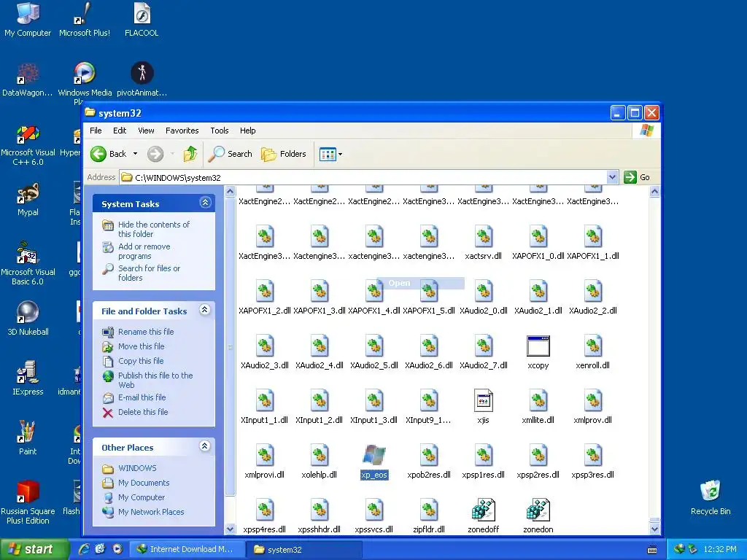
Task: Click file list scrollbar down arrow
Action: point(654,529)
